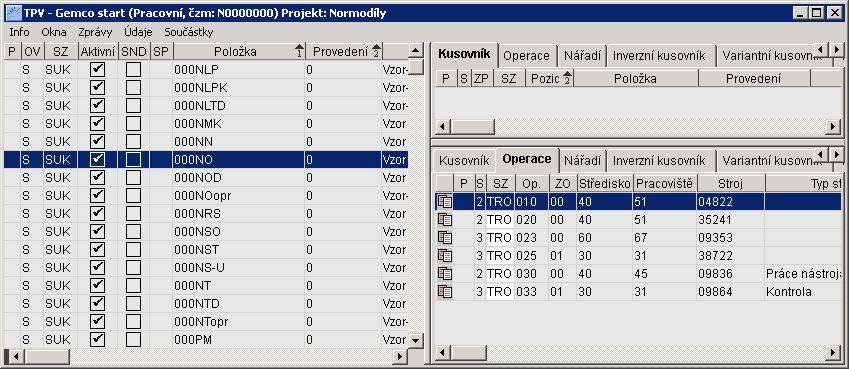Select item 000NLTD in the list

[206, 106]
